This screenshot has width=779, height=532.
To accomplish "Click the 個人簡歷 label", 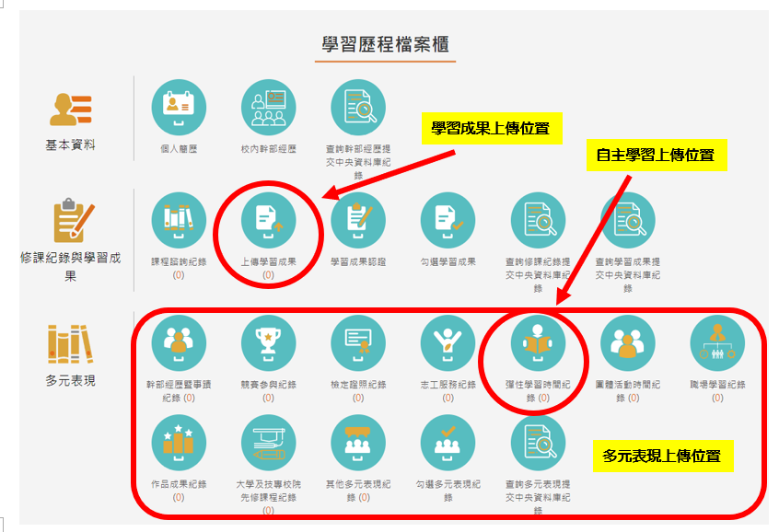I will click(x=179, y=148).
